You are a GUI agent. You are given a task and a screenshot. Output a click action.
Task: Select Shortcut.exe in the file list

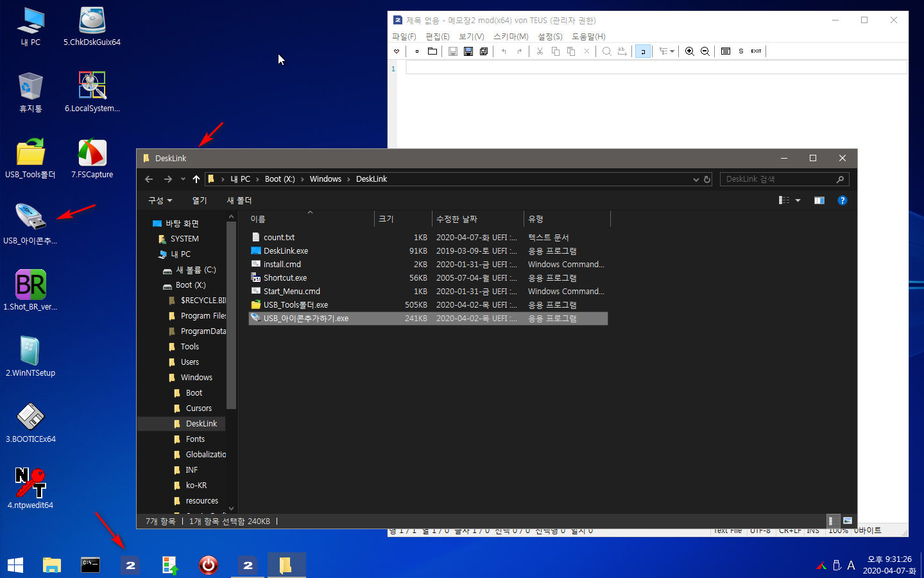tap(285, 278)
